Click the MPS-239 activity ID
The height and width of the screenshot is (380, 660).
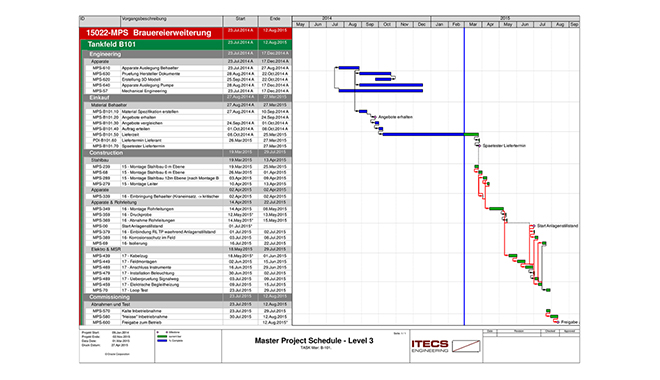tap(101, 167)
